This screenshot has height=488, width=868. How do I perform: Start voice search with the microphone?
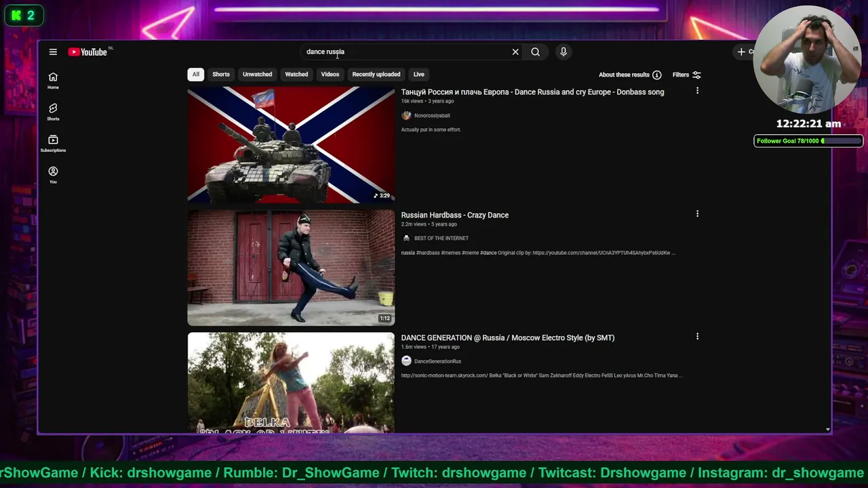[x=563, y=52]
